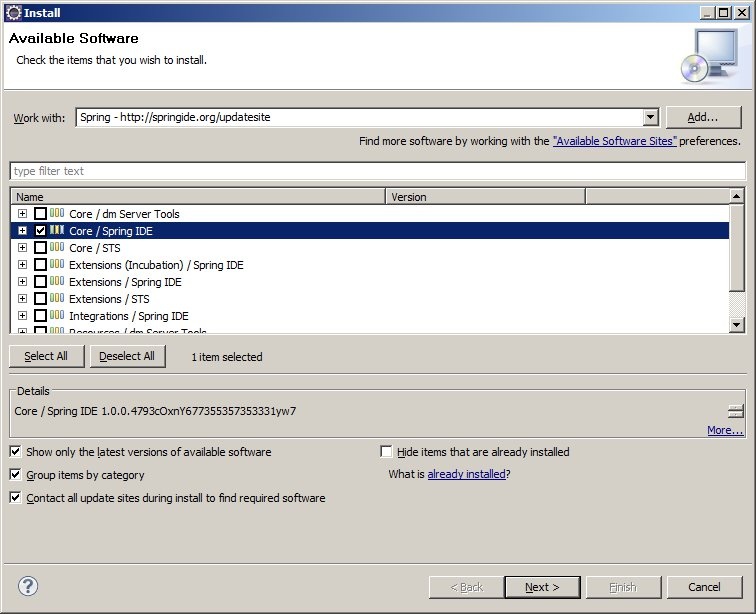756x614 pixels.
Task: Check the Core / dm Server Tools checkbox
Action: point(41,214)
